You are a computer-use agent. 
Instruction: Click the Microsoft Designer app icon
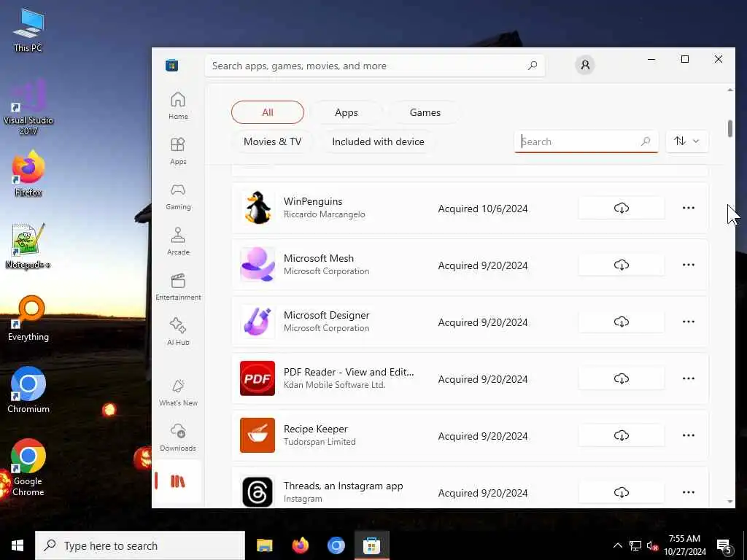(x=258, y=322)
